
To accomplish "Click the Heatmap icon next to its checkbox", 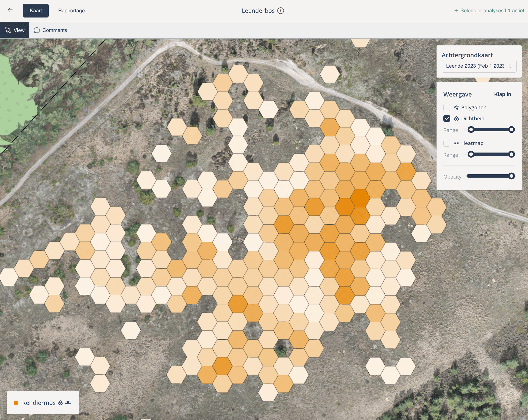I will pyautogui.click(x=457, y=143).
